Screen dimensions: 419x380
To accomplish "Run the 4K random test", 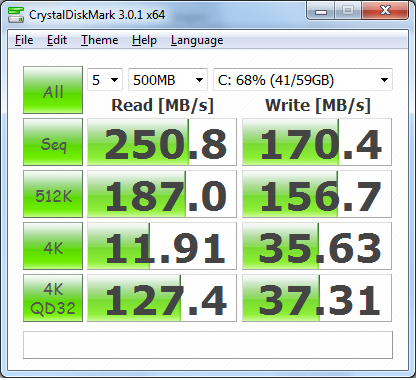I will pos(53,246).
